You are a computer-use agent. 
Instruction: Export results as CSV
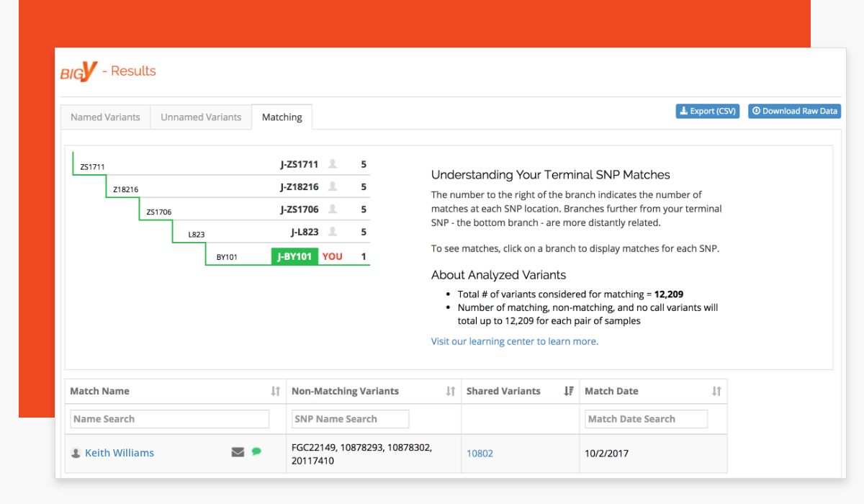click(x=707, y=111)
